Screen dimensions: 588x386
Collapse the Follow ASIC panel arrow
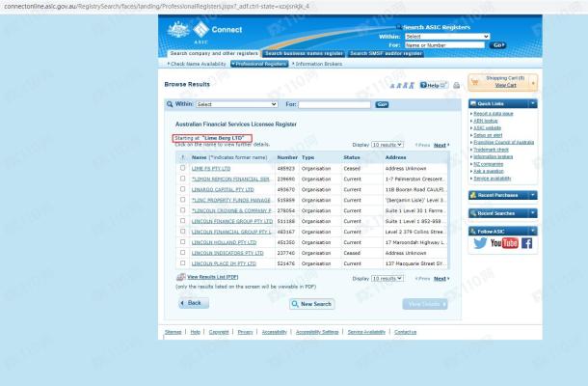click(533, 231)
